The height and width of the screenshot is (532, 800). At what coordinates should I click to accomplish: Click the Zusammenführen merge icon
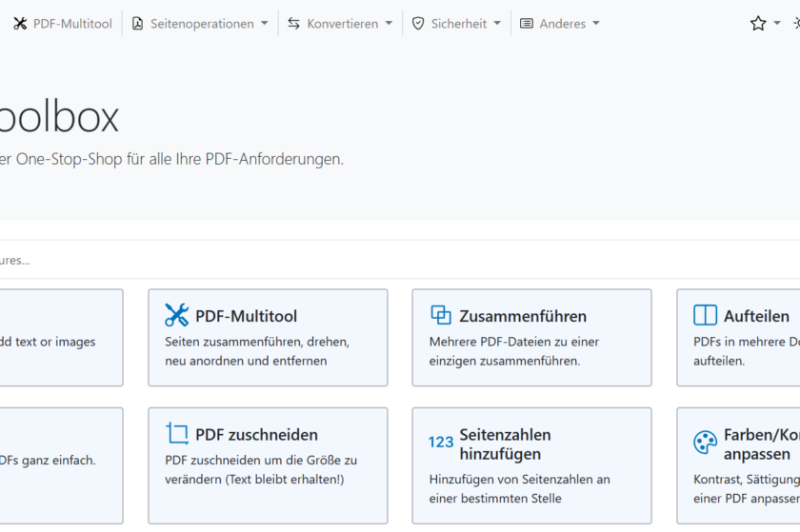(441, 315)
